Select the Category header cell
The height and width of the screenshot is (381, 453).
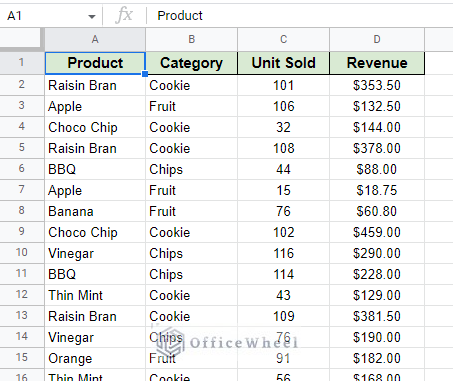[191, 63]
